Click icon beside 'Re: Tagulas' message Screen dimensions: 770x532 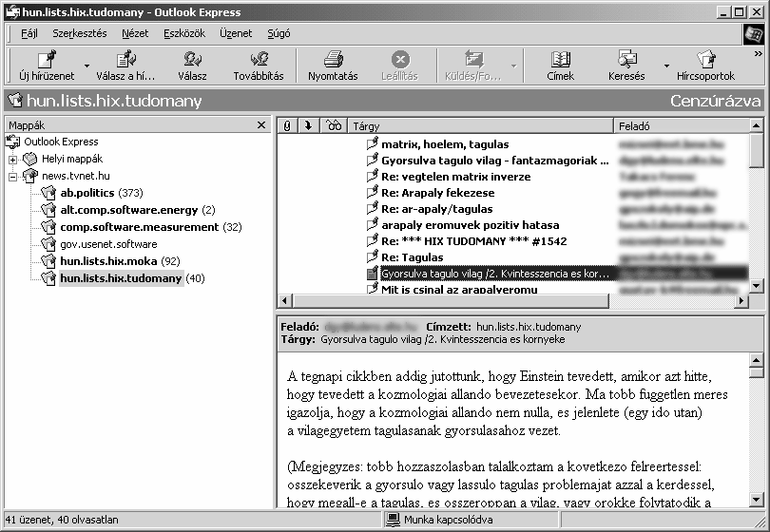(x=373, y=257)
